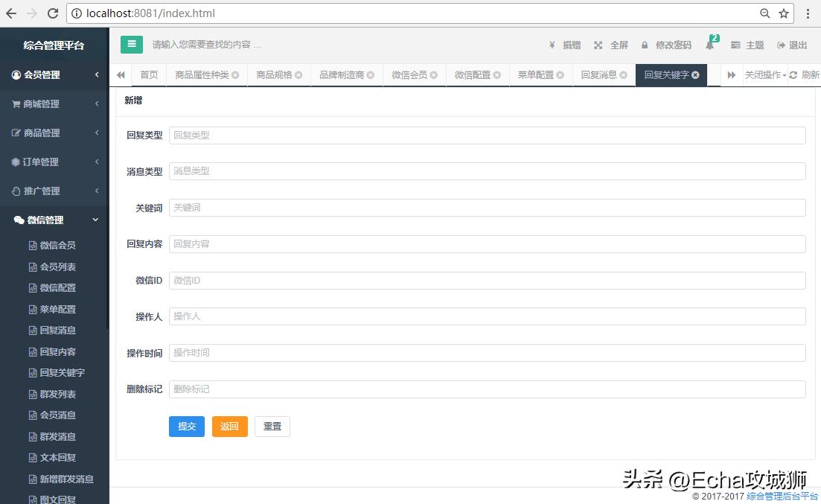The width and height of the screenshot is (821, 504).
Task: Click the left double-arrow tab scroll icon
Action: 120,74
